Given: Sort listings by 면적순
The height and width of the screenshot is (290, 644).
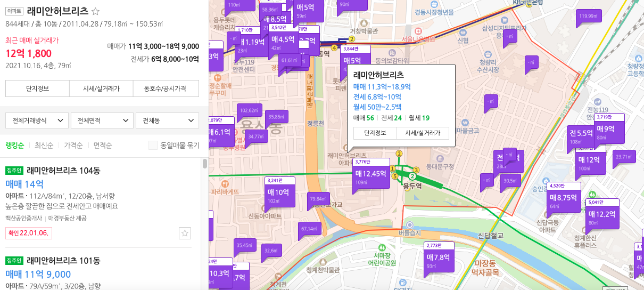Looking at the screenshot, I should [x=103, y=146].
